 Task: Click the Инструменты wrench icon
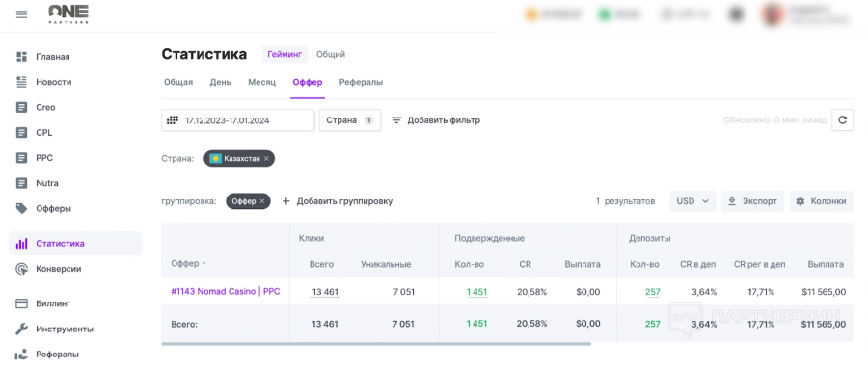[x=21, y=329]
